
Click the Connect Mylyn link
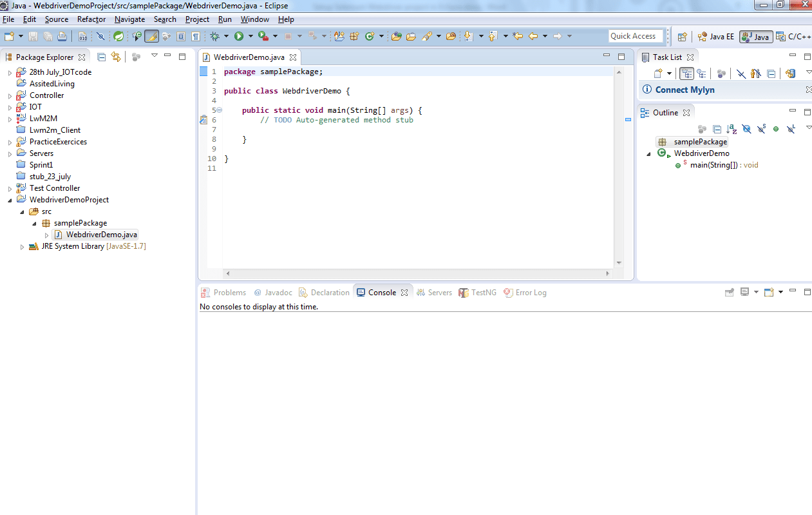coord(685,90)
